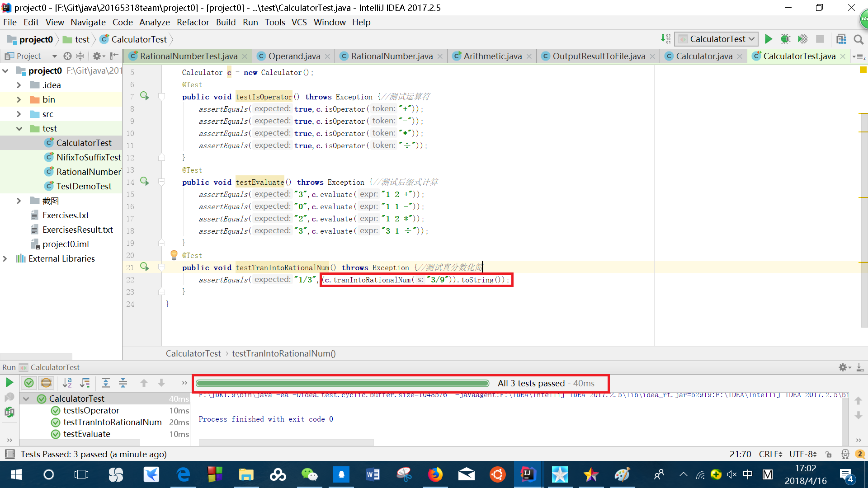The image size is (868, 488).
Task: Click run gutter icon for testTranIntoRationalNum
Action: coord(144,267)
